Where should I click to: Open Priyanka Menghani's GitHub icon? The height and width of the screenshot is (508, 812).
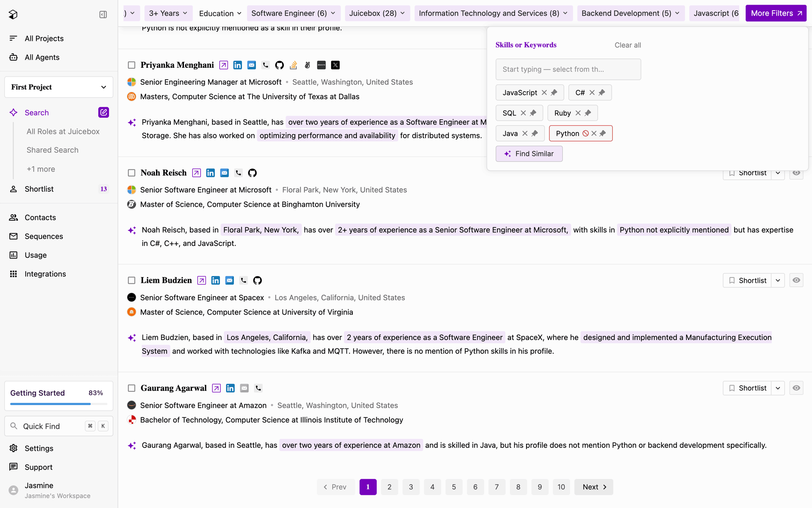pyautogui.click(x=280, y=65)
